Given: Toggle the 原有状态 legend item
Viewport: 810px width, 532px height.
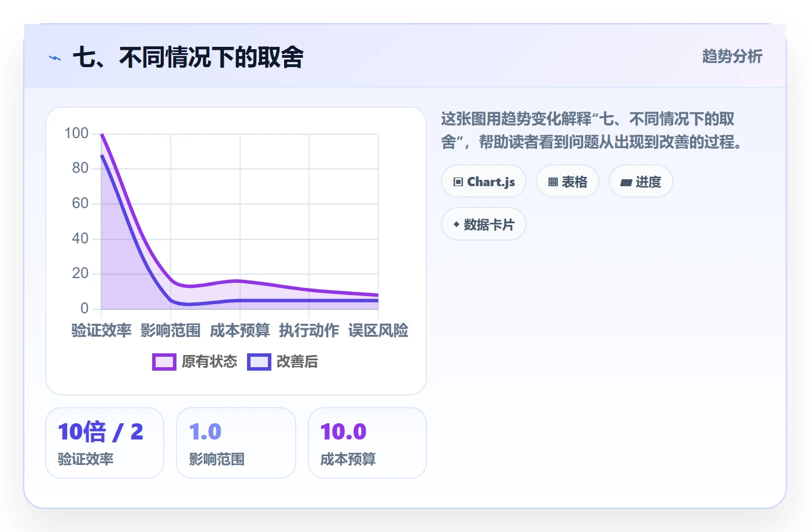Looking at the screenshot, I should (x=195, y=362).
